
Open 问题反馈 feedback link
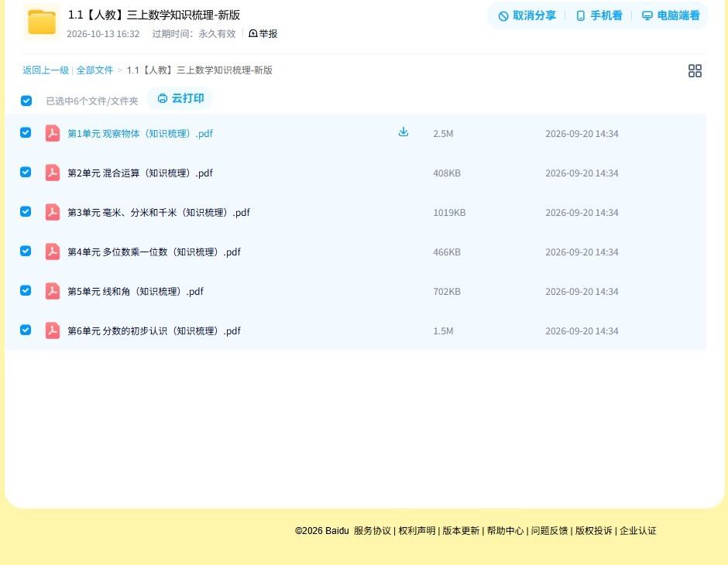(549, 531)
